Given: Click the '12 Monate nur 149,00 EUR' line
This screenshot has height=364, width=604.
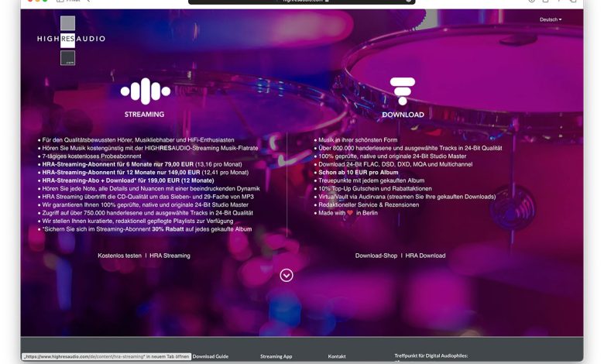Looking at the screenshot, I should click(146, 172).
